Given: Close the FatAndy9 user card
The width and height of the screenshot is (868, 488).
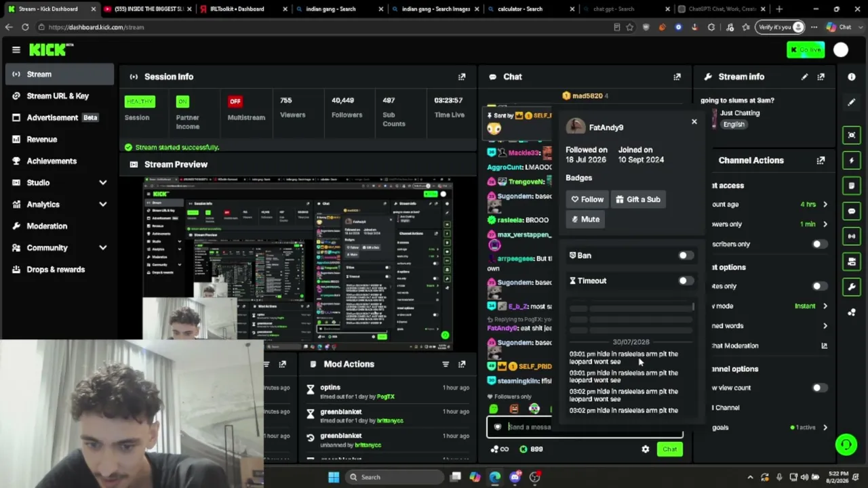Looking at the screenshot, I should click(x=694, y=122).
